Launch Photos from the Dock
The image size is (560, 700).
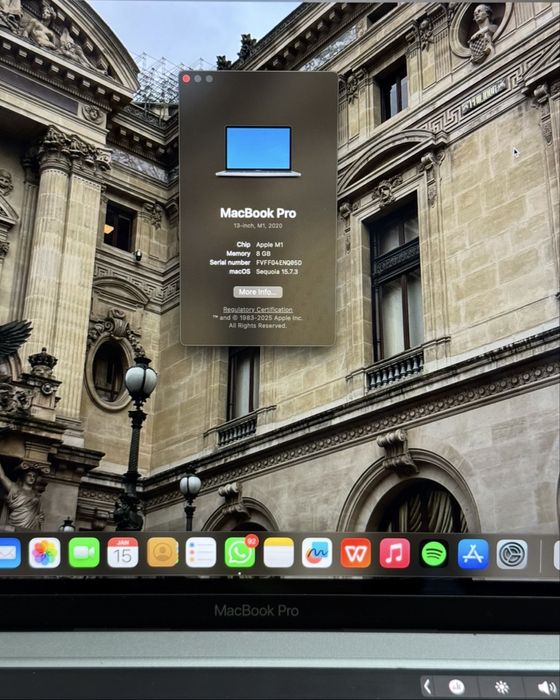pos(44,553)
